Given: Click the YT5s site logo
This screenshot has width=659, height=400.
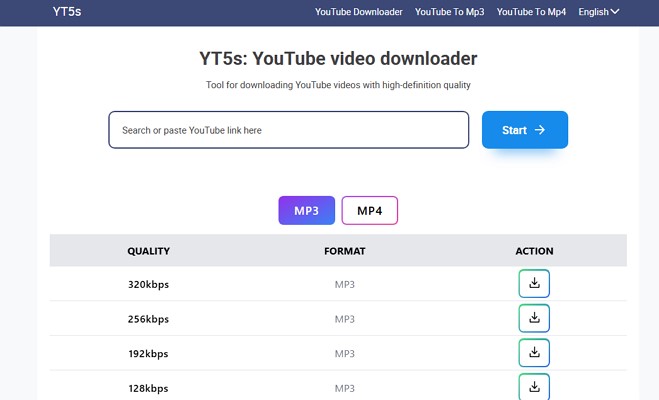Looking at the screenshot, I should [x=67, y=12].
